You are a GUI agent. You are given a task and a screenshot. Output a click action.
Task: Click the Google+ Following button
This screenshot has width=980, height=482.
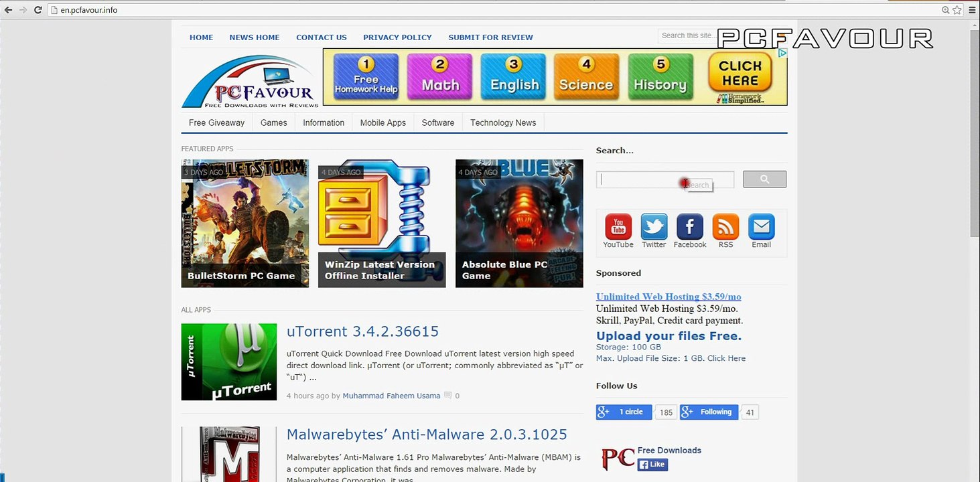pos(709,412)
